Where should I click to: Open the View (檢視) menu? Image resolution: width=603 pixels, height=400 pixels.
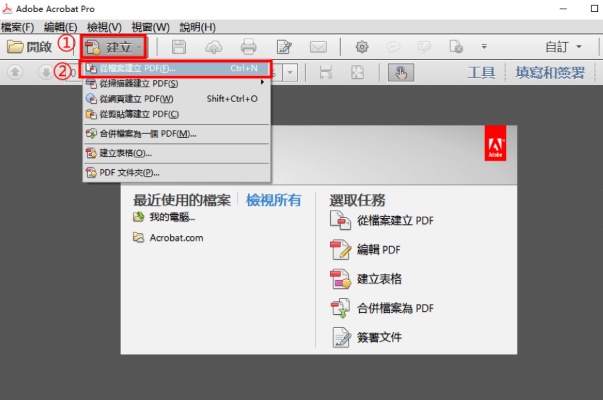104,27
